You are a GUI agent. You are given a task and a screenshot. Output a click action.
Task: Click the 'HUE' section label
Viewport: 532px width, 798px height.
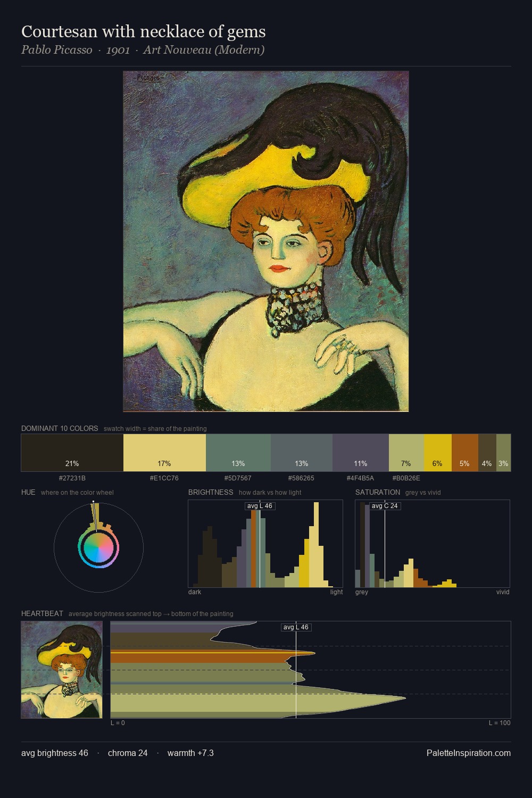pos(28,492)
